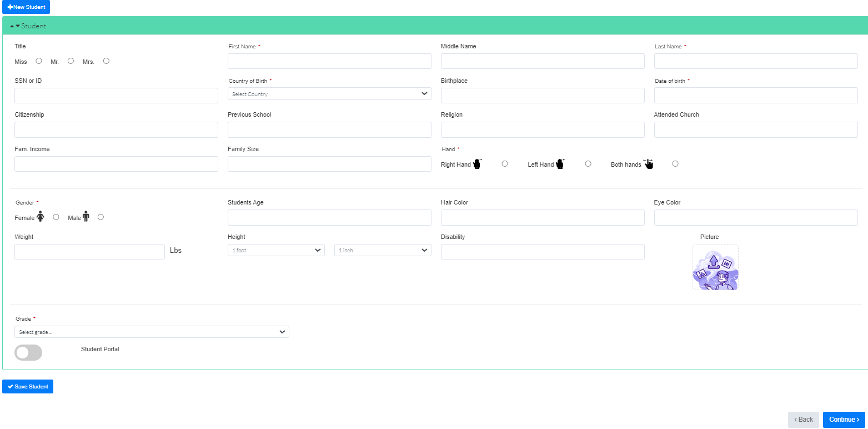Open the Select grade dropdown
868x429 pixels.
[x=152, y=332]
